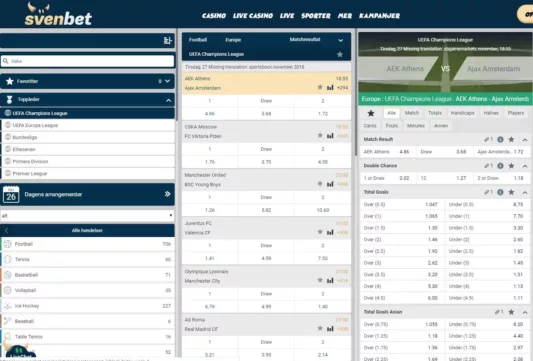
Task: Click the Europe breadcrumb in center header
Action: (x=233, y=40)
